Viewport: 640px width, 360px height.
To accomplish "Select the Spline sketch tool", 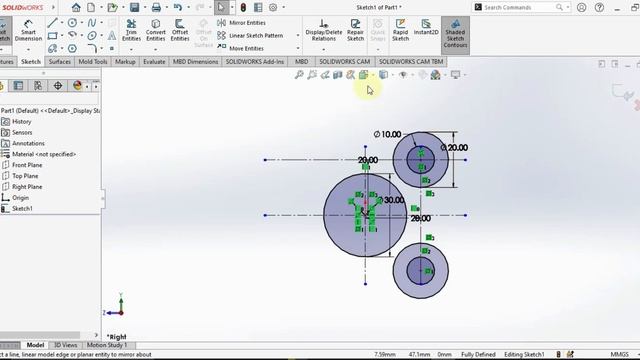I will (92, 23).
